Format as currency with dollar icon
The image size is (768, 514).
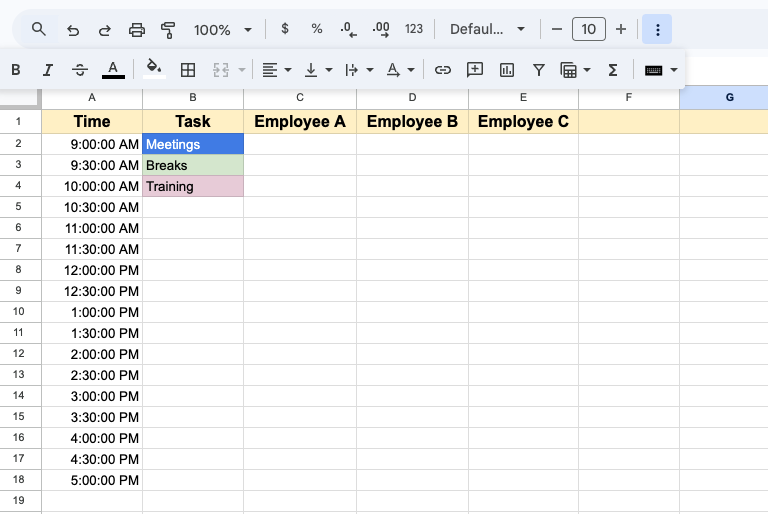pyautogui.click(x=285, y=29)
